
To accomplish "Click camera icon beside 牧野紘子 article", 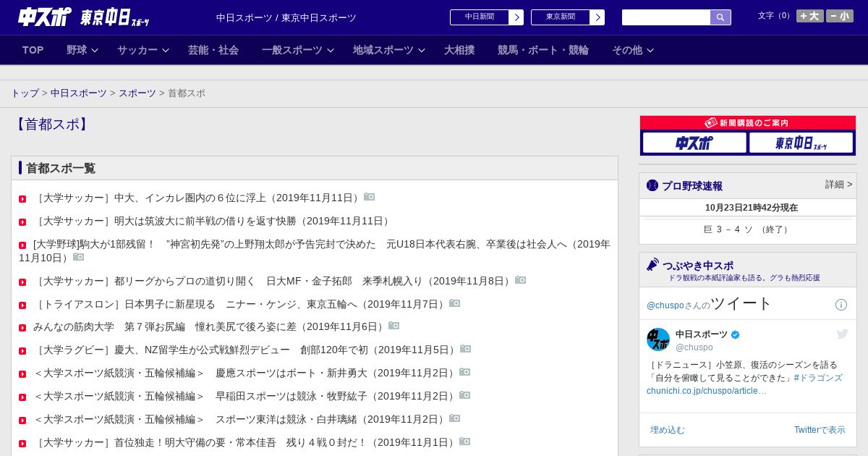I will (x=465, y=395).
